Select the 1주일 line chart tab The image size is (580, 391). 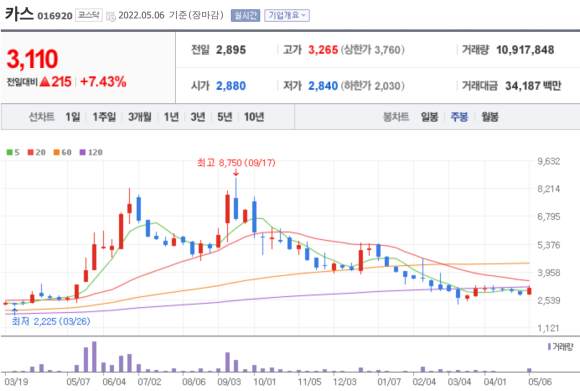[104, 117]
